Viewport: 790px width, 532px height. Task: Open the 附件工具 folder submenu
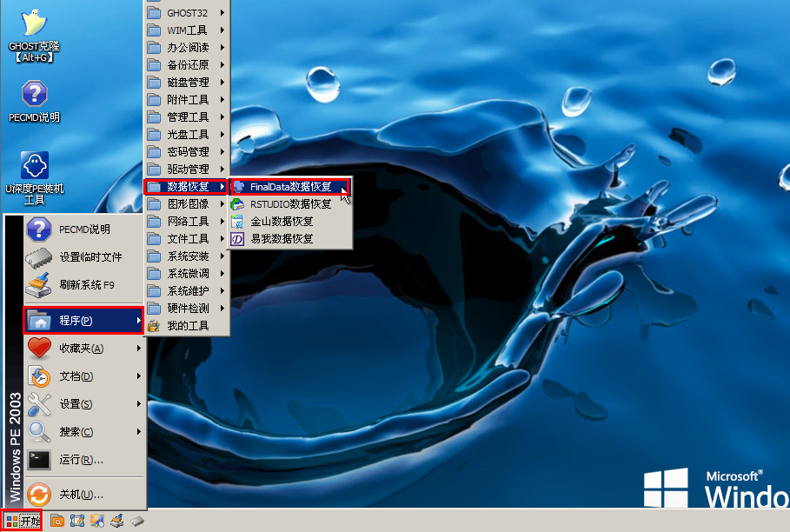(187, 100)
